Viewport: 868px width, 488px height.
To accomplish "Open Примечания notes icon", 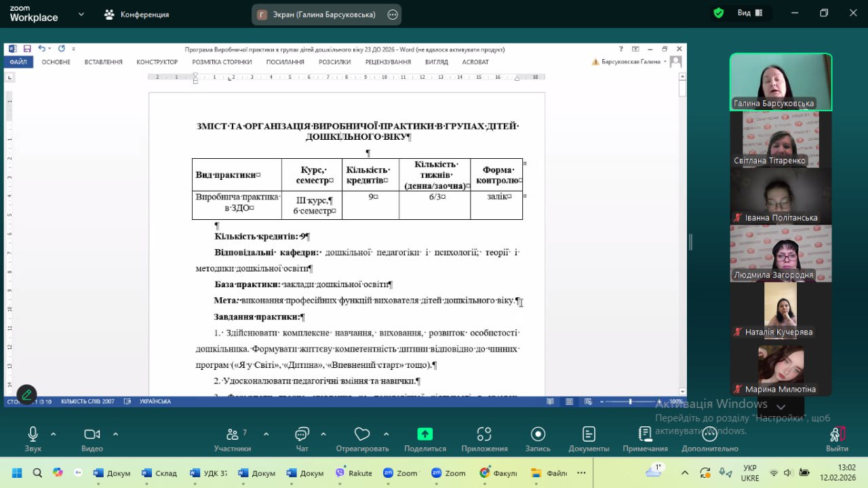I will point(645,434).
